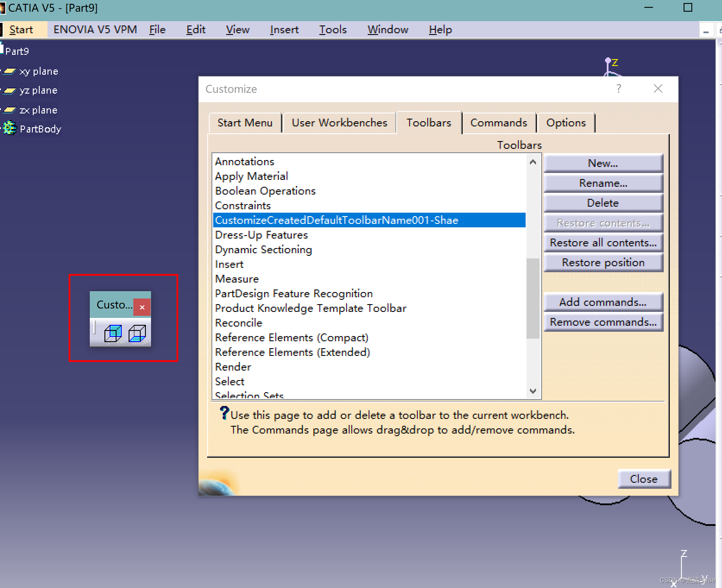Open the Edit menu
Image resolution: width=722 pixels, height=588 pixels.
tap(196, 30)
